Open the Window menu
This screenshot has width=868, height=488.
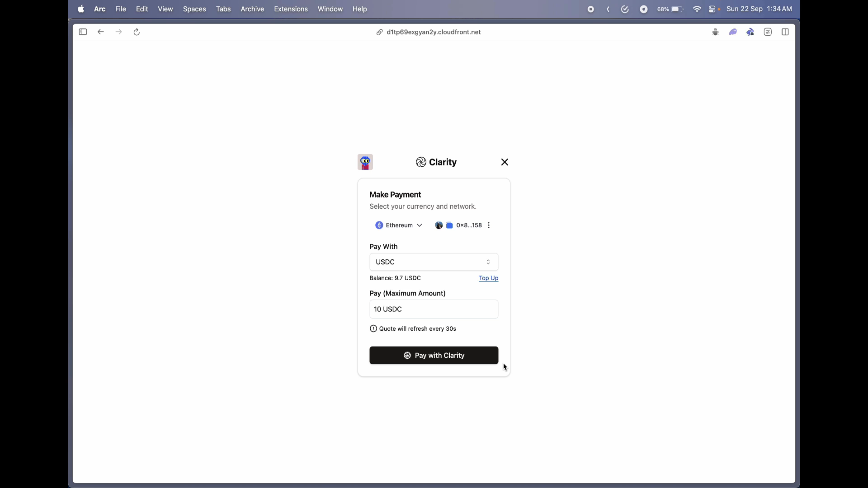pos(330,9)
